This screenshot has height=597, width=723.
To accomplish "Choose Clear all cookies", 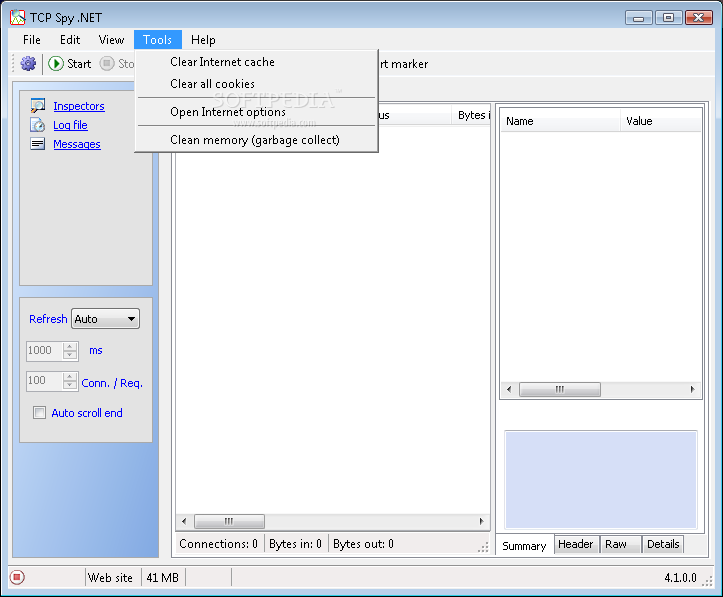I will point(256,84).
